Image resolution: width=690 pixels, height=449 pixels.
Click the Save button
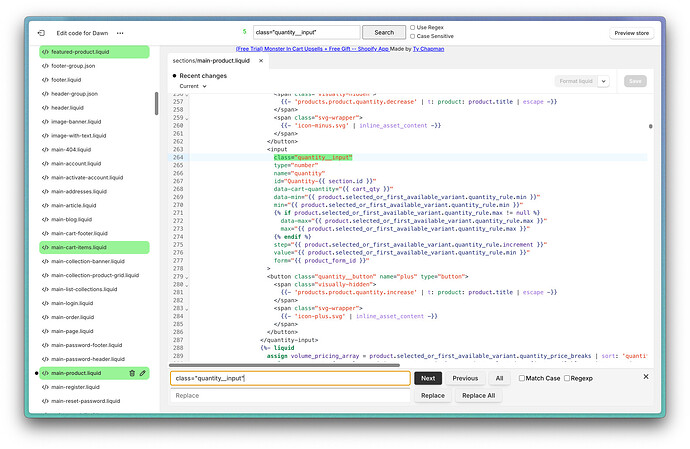pos(635,81)
